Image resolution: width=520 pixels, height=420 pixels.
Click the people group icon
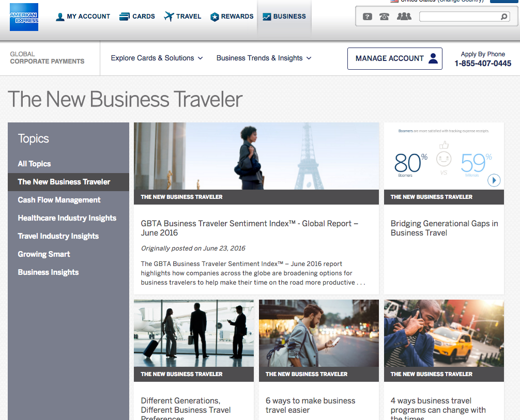point(404,16)
